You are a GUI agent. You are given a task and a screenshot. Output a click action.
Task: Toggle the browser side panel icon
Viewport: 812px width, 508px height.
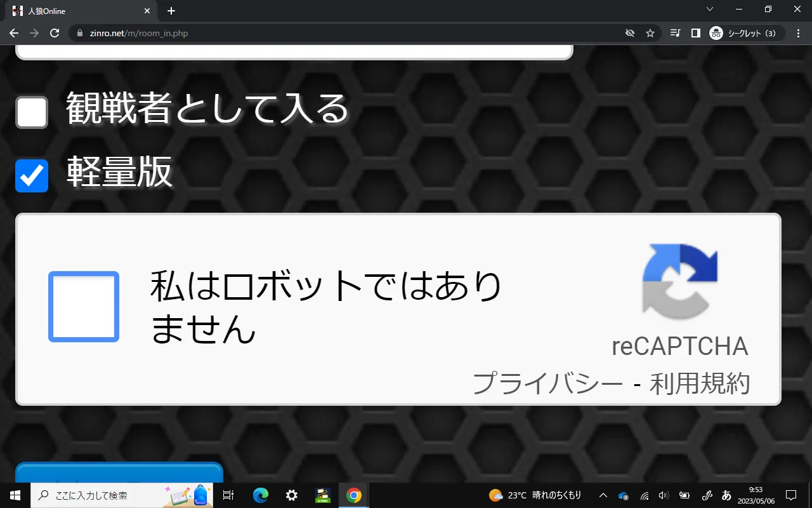coord(696,33)
